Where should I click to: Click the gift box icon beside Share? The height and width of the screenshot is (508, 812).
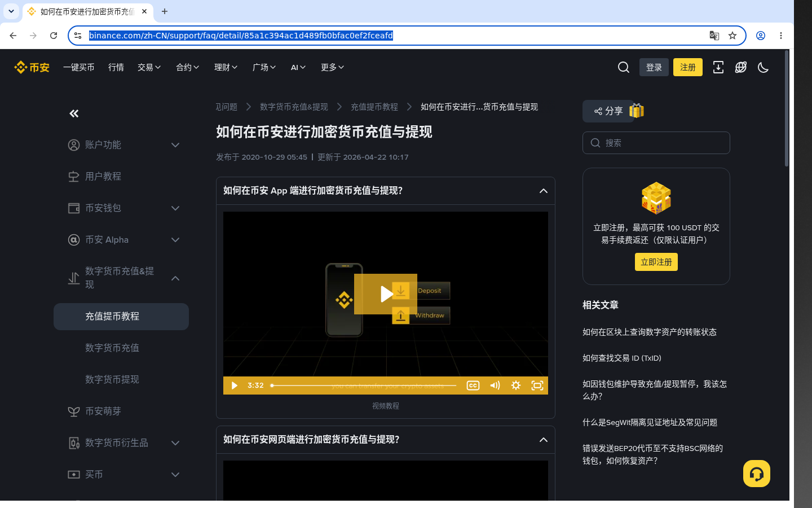coord(637,110)
